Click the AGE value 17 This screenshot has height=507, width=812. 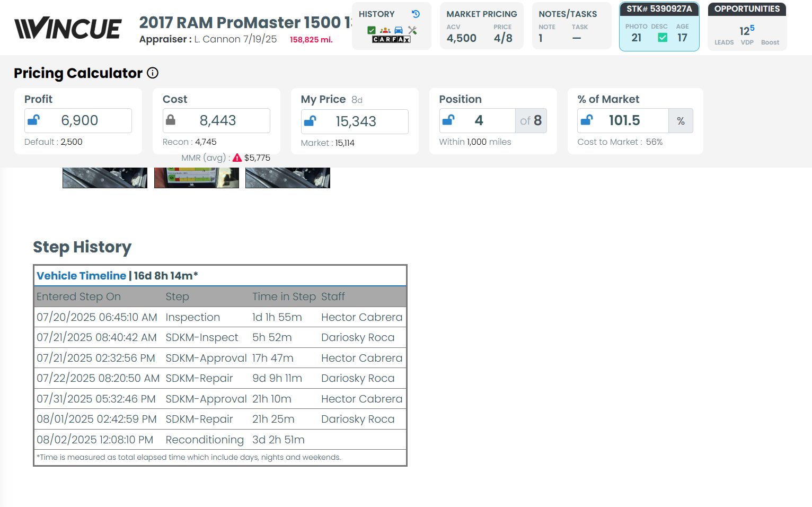pyautogui.click(x=682, y=38)
